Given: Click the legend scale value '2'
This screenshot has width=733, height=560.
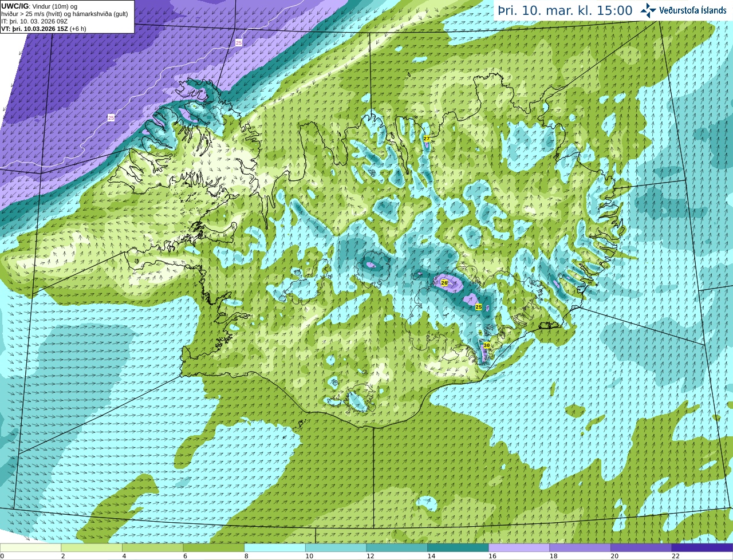Looking at the screenshot, I should pyautogui.click(x=63, y=556).
